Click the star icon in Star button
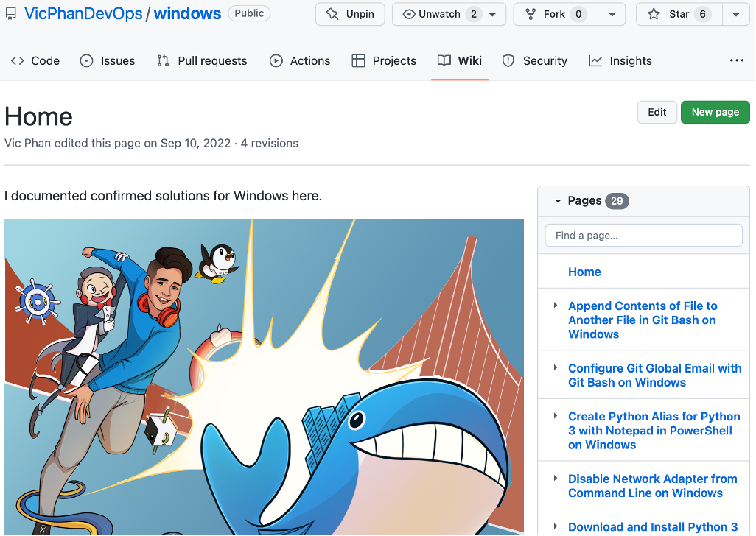The image size is (756, 536). [654, 14]
